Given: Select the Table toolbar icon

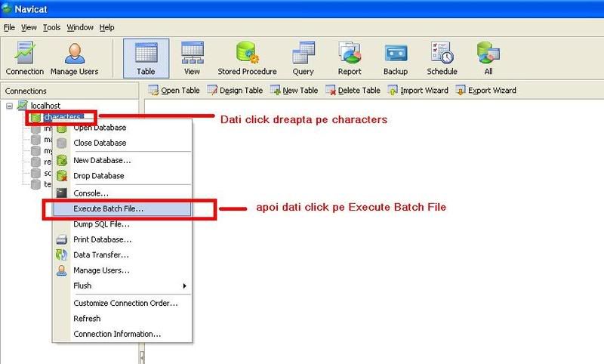Looking at the screenshot, I should [146, 57].
